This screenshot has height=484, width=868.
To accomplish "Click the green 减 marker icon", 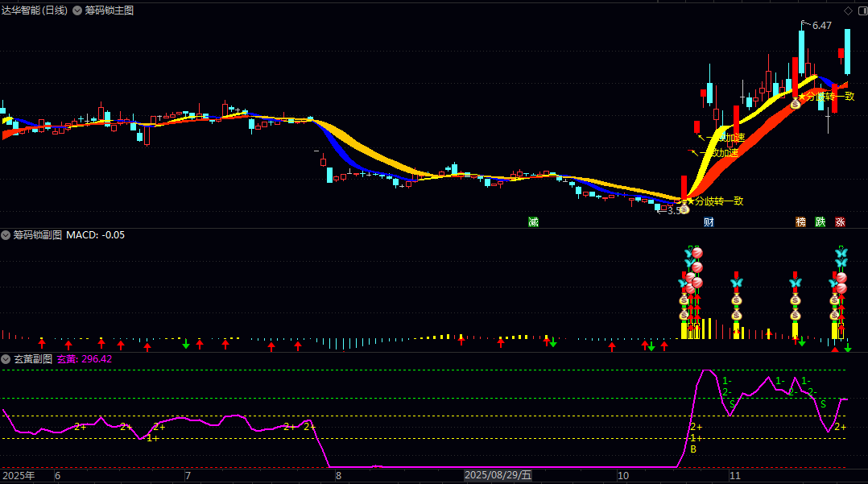I will [x=533, y=222].
